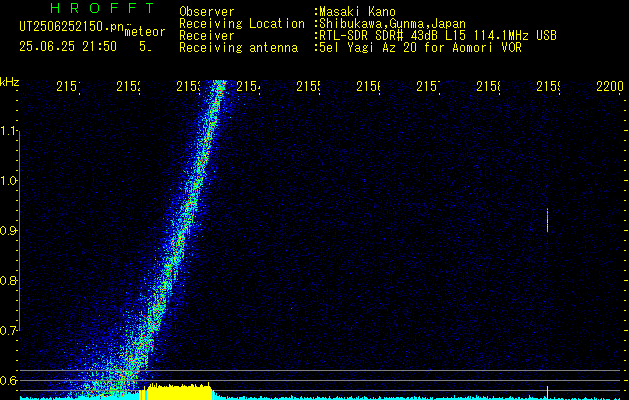Click the Receiving antenna label
This screenshot has width=629, height=400.
pos(239,48)
